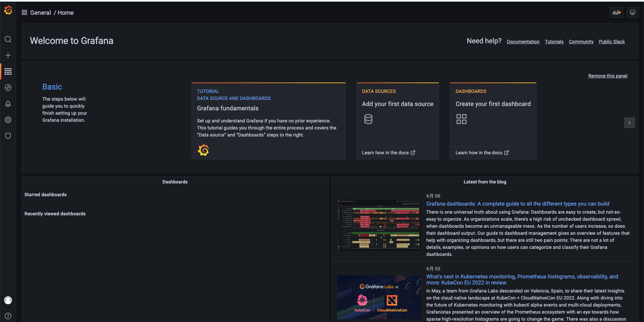
Task: Click Remove this panel link
Action: click(x=608, y=76)
